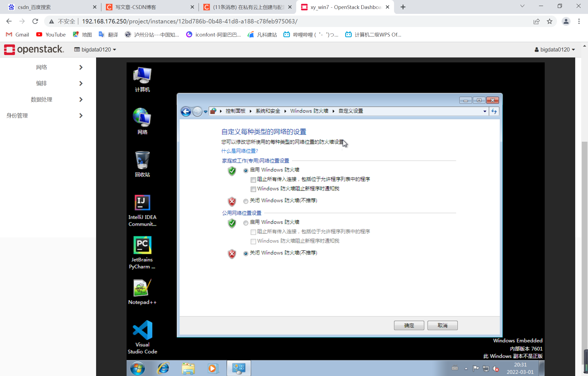Open the 什么是网络位置 help link

pyautogui.click(x=239, y=151)
